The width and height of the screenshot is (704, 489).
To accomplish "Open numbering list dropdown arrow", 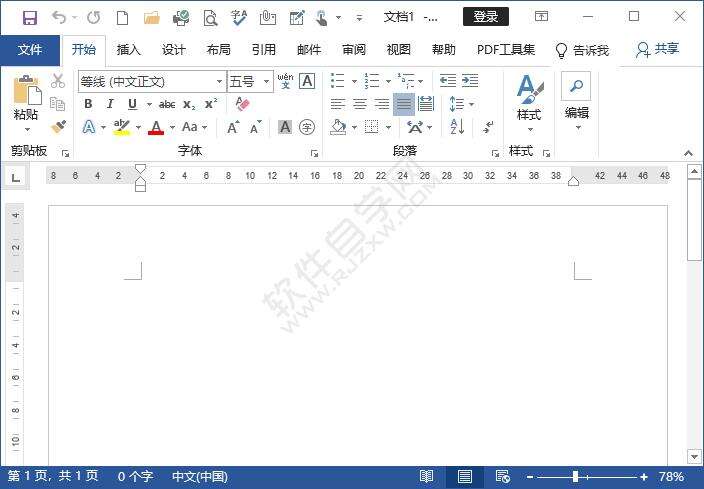I will point(388,82).
